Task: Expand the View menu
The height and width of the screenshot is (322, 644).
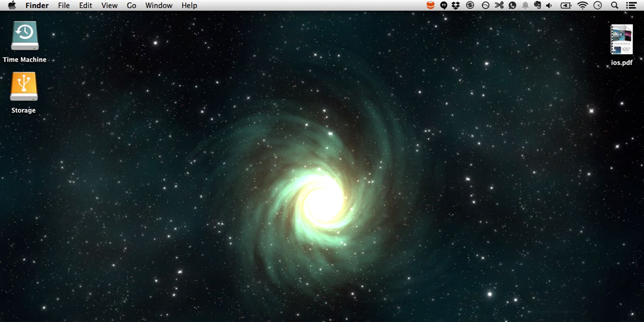Action: click(109, 5)
